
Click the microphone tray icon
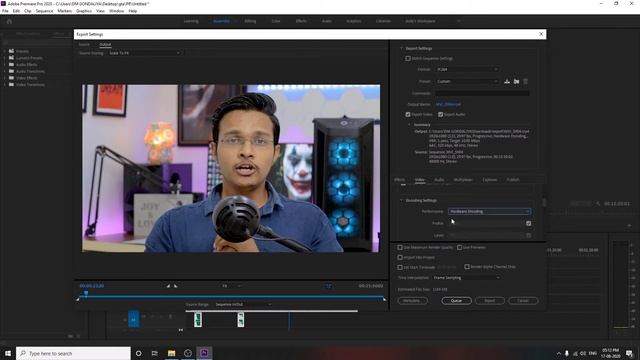[x=567, y=353]
